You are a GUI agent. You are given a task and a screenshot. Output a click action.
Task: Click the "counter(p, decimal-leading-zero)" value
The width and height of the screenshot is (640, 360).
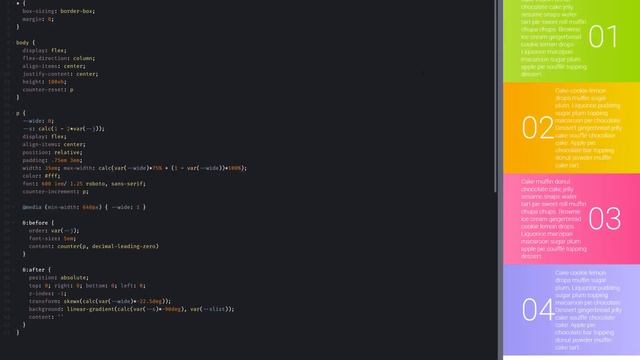108,246
